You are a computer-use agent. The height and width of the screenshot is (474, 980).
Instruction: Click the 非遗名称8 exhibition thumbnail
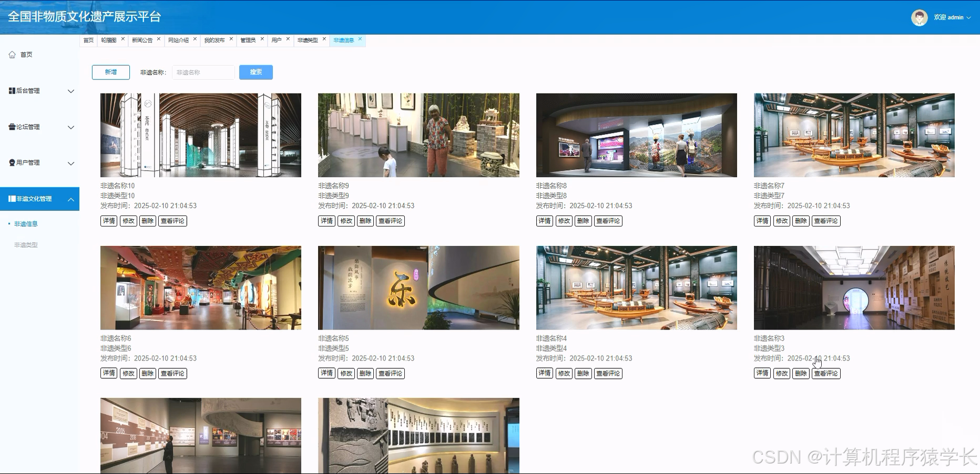pyautogui.click(x=637, y=136)
